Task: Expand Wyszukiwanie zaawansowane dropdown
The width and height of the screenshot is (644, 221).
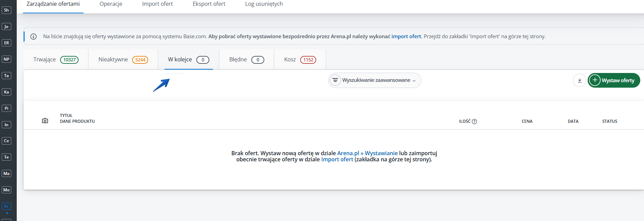Action: 375,80
